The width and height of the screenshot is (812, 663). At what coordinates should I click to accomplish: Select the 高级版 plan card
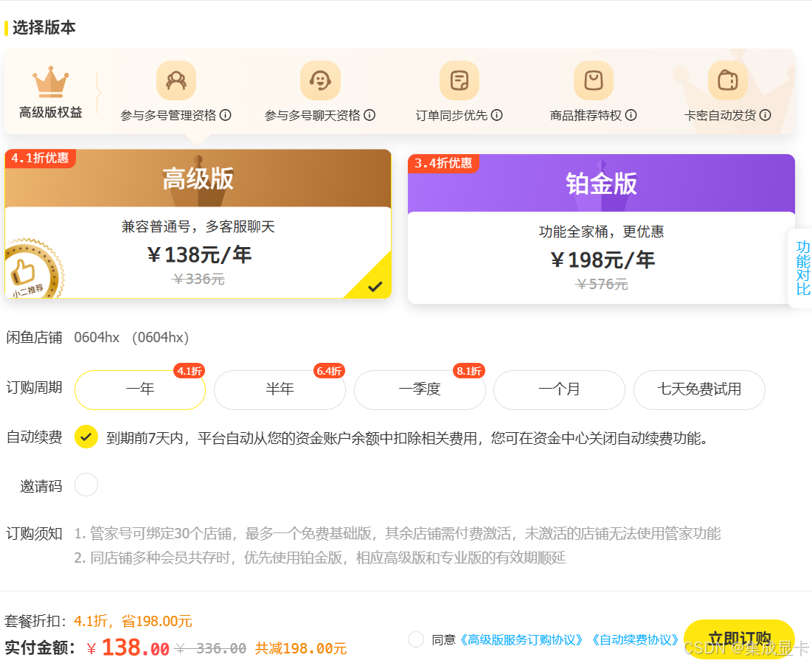(x=198, y=223)
